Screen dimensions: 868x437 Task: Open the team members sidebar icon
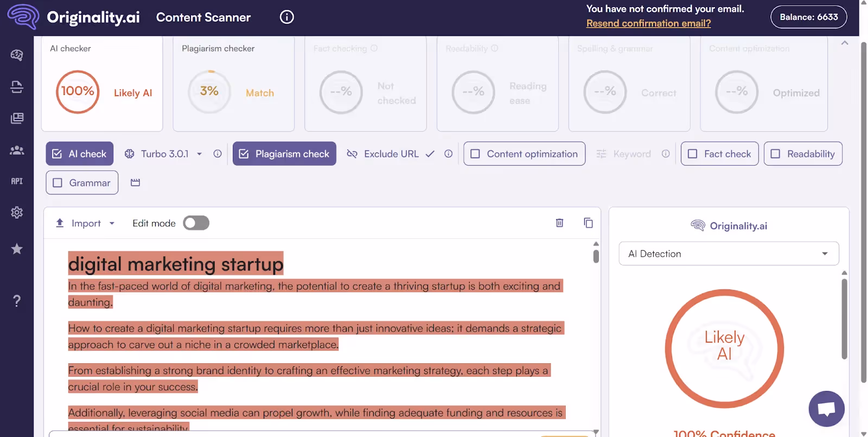point(17,150)
